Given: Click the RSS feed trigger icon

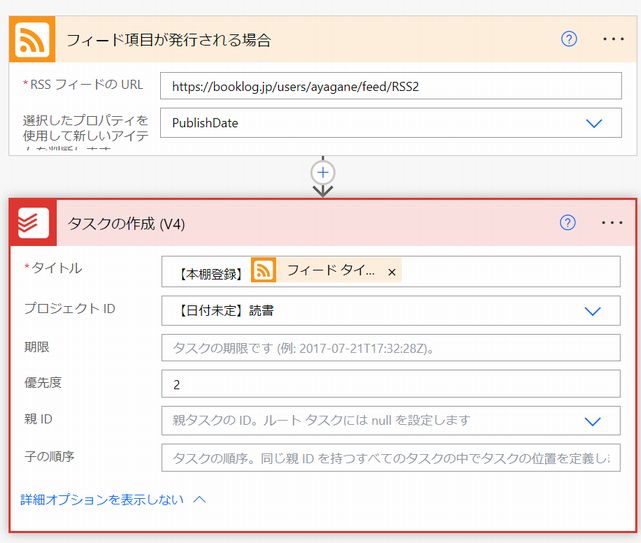Looking at the screenshot, I should pos(32,39).
